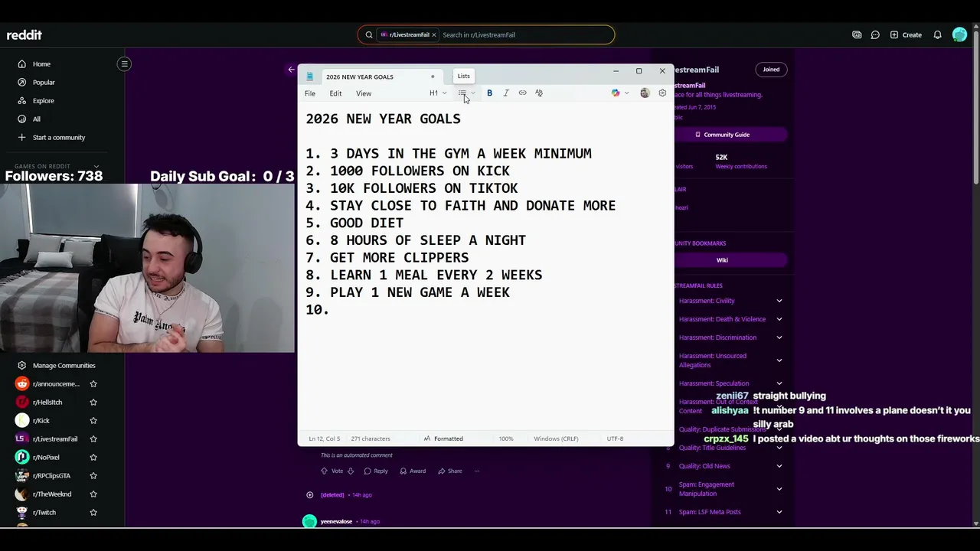980x551 pixels.
Task: Favorite r/announcements with the star
Action: 93,384
